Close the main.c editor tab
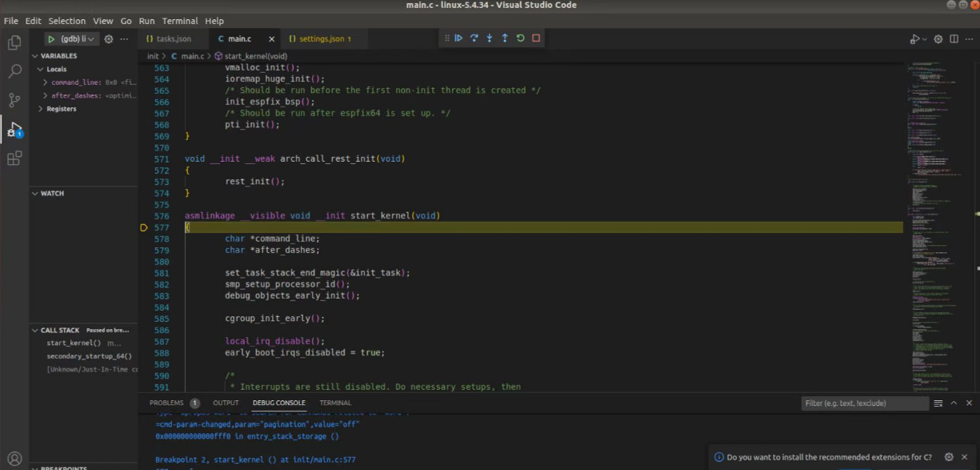This screenshot has height=470, width=980. point(271,39)
